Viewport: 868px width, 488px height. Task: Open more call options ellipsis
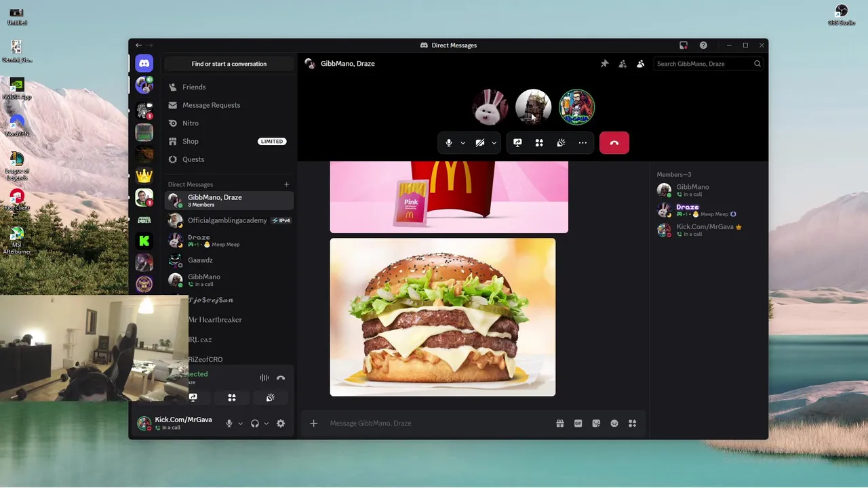click(583, 143)
